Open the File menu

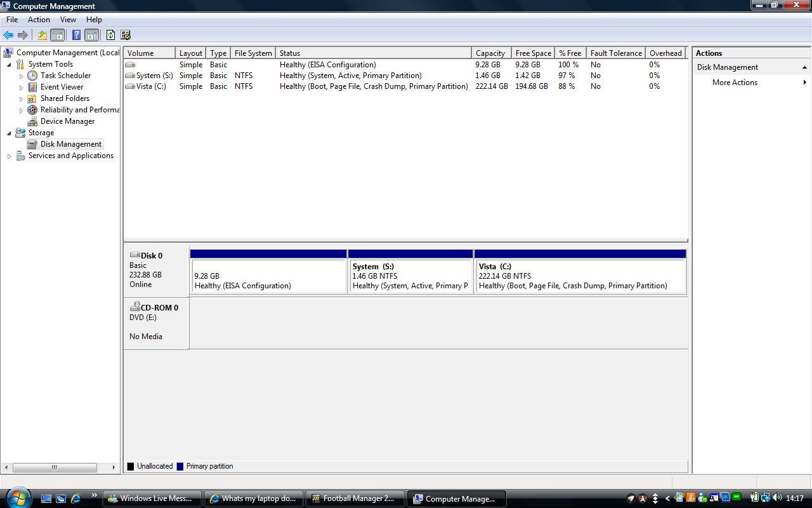(x=12, y=20)
